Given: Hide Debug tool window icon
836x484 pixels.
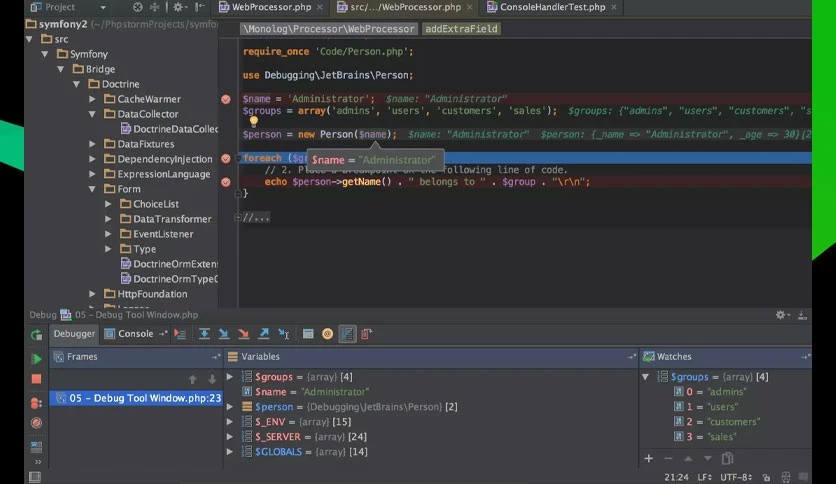Looking at the screenshot, I should 802,315.
